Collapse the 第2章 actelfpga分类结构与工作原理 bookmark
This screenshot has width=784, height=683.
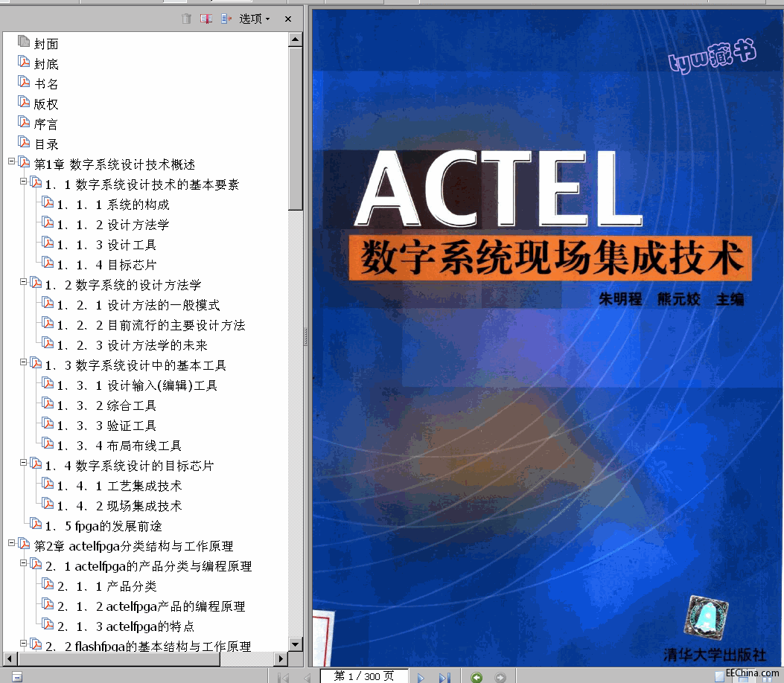point(11,542)
